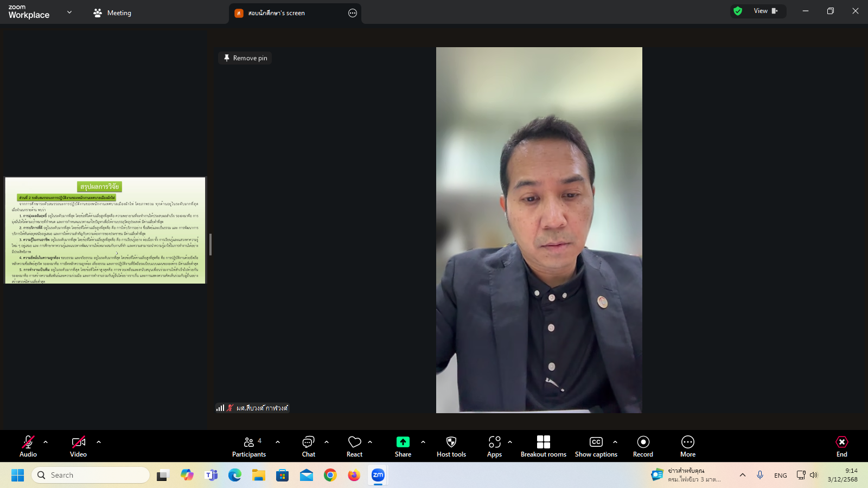Open the Apps panel
Screen dimensions: 868x488
tap(494, 446)
